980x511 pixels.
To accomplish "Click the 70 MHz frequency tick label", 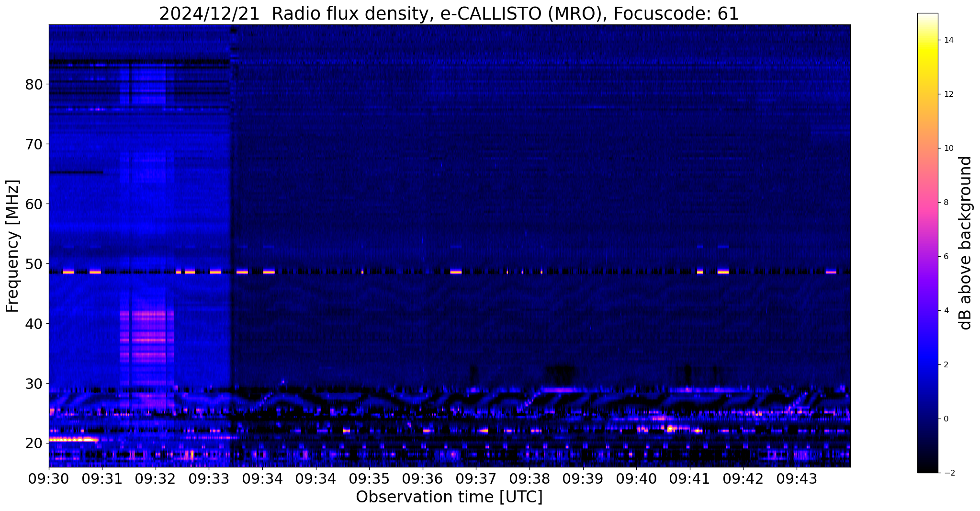I will pos(34,144).
